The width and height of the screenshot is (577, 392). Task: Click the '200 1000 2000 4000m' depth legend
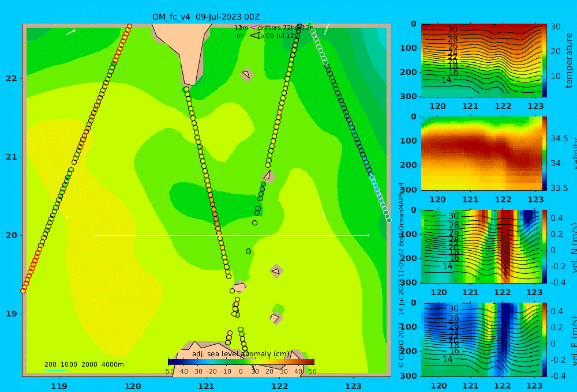pyautogui.click(x=84, y=364)
